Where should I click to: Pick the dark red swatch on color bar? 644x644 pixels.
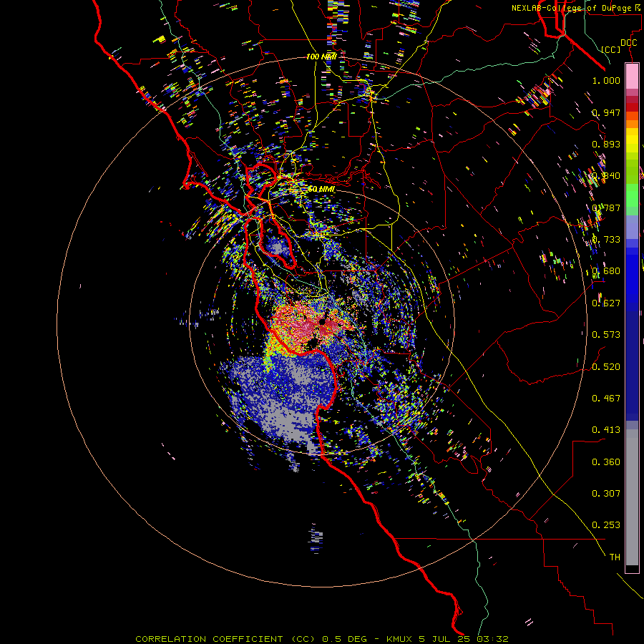[x=632, y=107]
